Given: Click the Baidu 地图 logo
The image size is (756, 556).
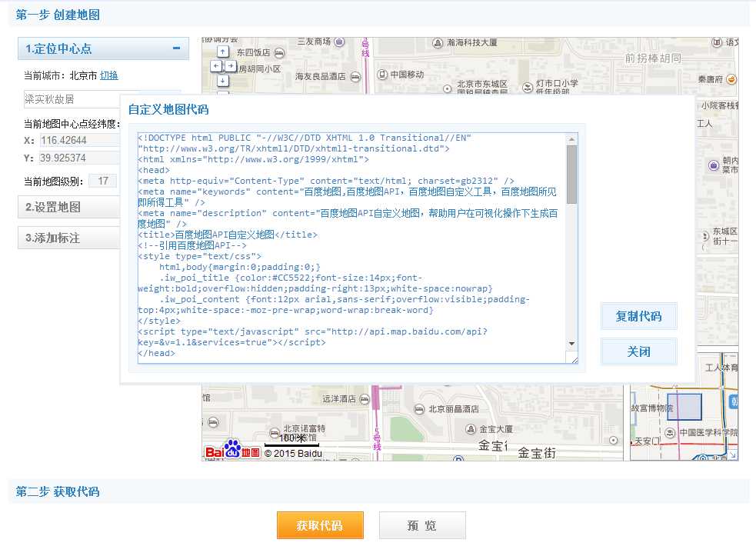Looking at the screenshot, I should tap(232, 449).
